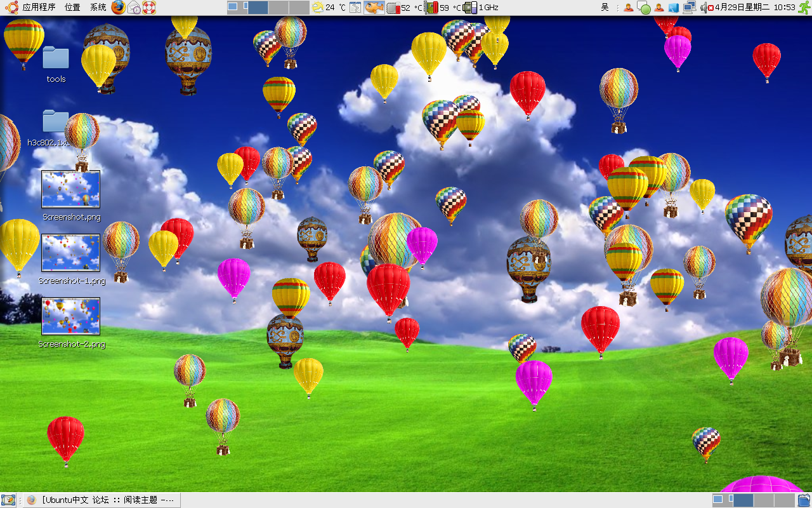
Task: Click the muted volume speaker icon
Action: [x=706, y=8]
